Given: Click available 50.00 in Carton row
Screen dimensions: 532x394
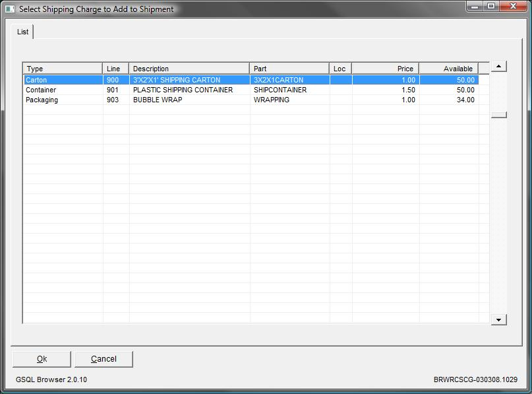Looking at the screenshot, I should pos(465,80).
